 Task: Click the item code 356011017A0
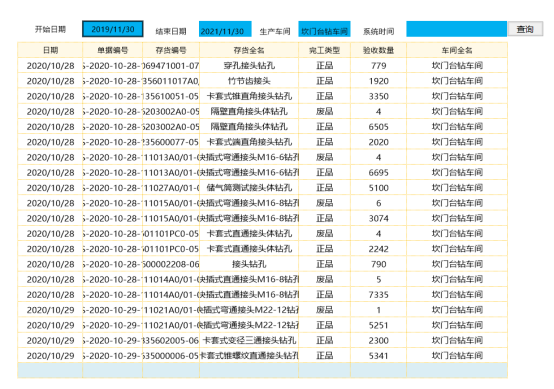point(171,81)
